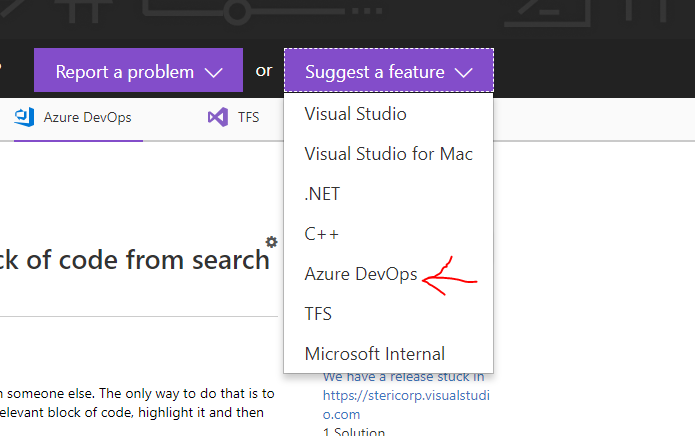Click the 1 Solution text
The height and width of the screenshot is (436, 695).
(x=352, y=431)
